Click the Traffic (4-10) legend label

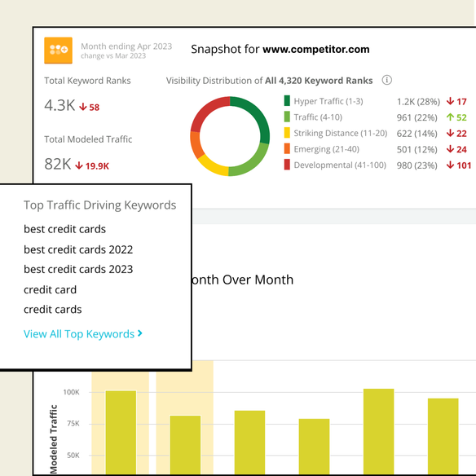[x=318, y=117]
